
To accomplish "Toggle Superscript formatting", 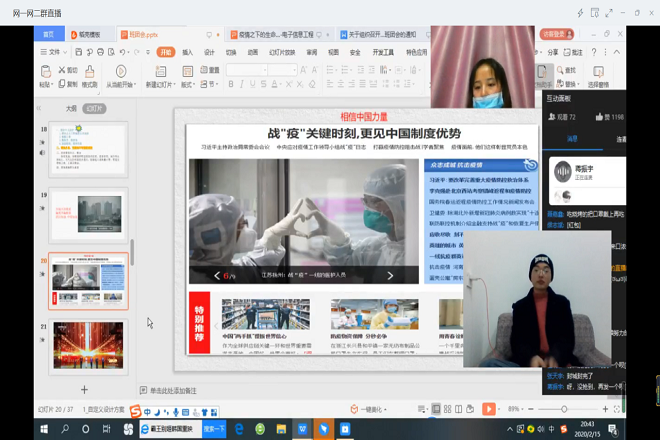I will tap(289, 84).
